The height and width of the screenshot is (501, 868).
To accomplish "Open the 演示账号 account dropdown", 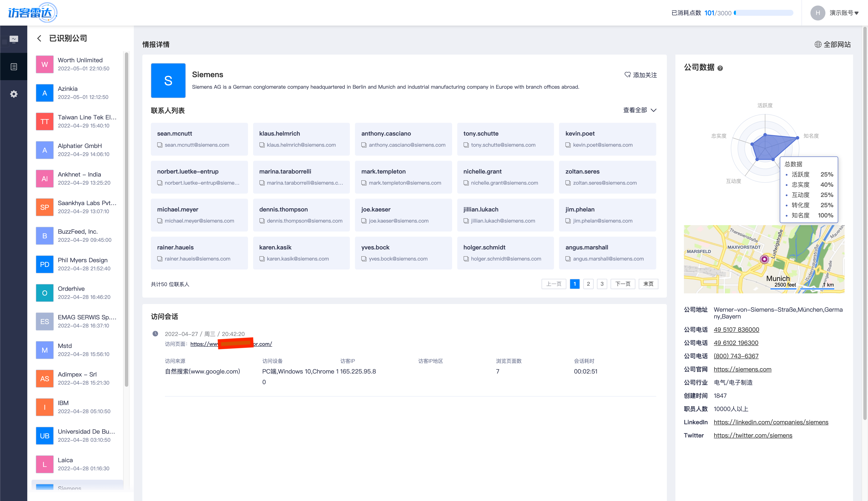I will (x=844, y=13).
